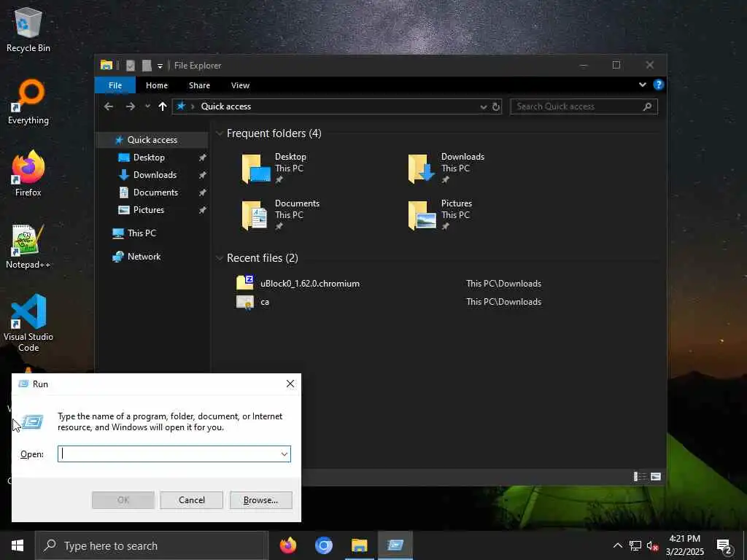Image resolution: width=747 pixels, height=560 pixels.
Task: Open the File menu tab
Action: [115, 85]
